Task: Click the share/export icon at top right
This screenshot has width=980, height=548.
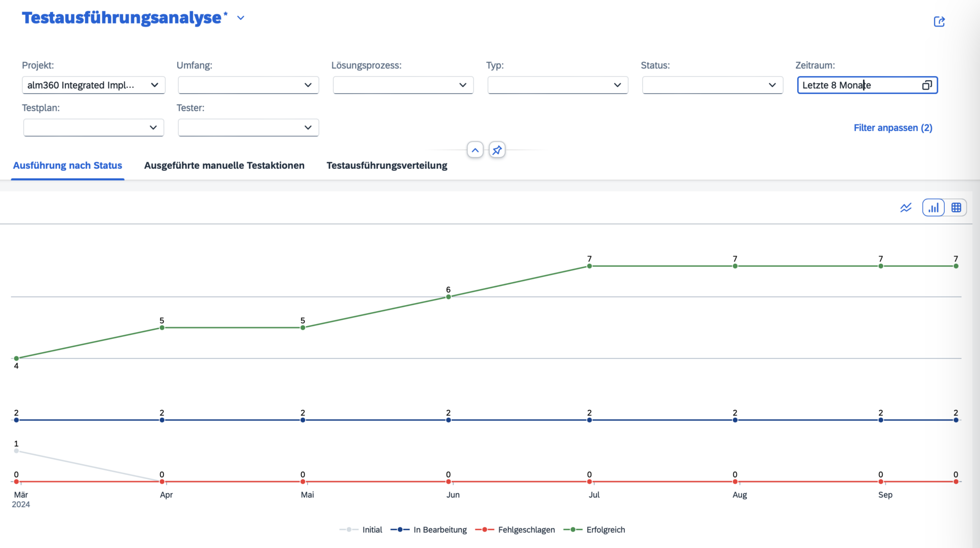Action: pyautogui.click(x=939, y=21)
